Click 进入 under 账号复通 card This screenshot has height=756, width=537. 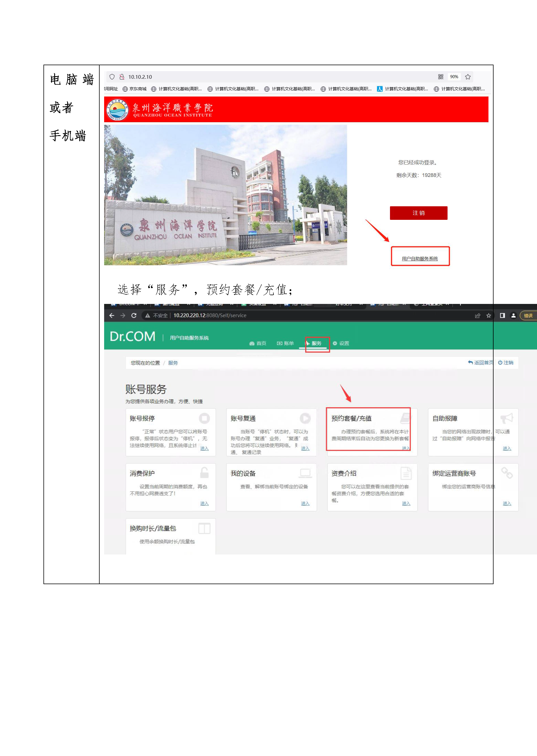305,448
